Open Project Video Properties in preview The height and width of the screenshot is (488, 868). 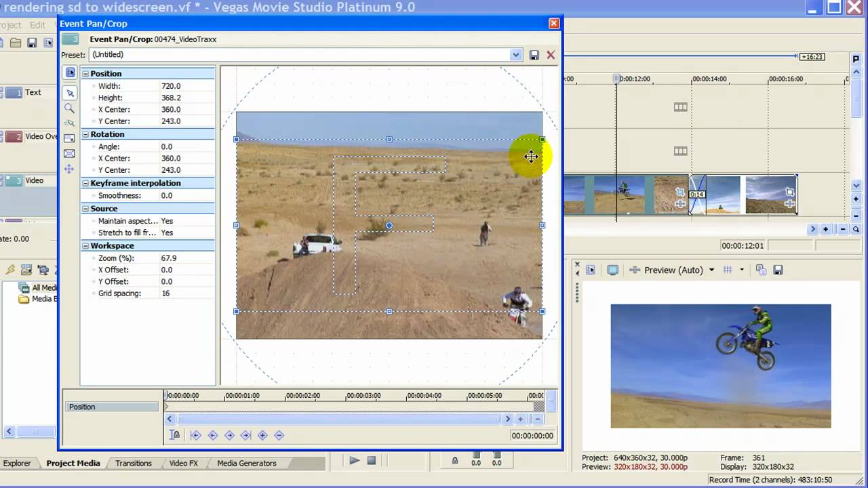tap(591, 270)
